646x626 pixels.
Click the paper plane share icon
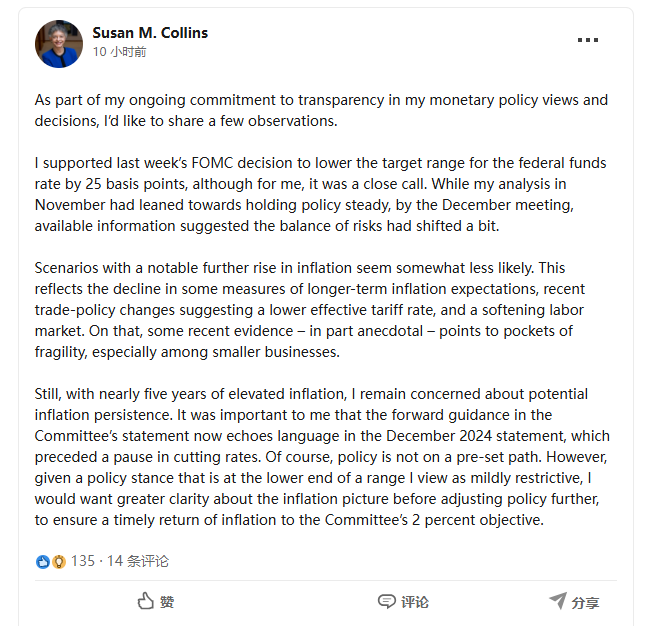click(x=558, y=601)
